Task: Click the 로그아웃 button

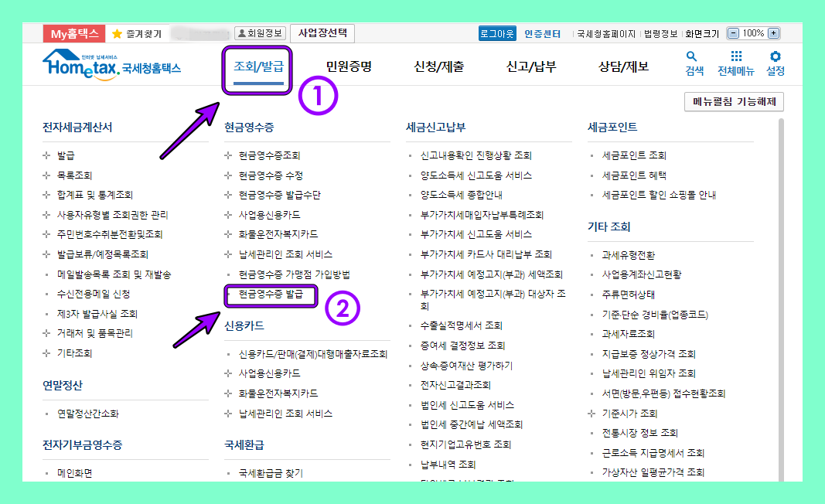Action: 497,33
